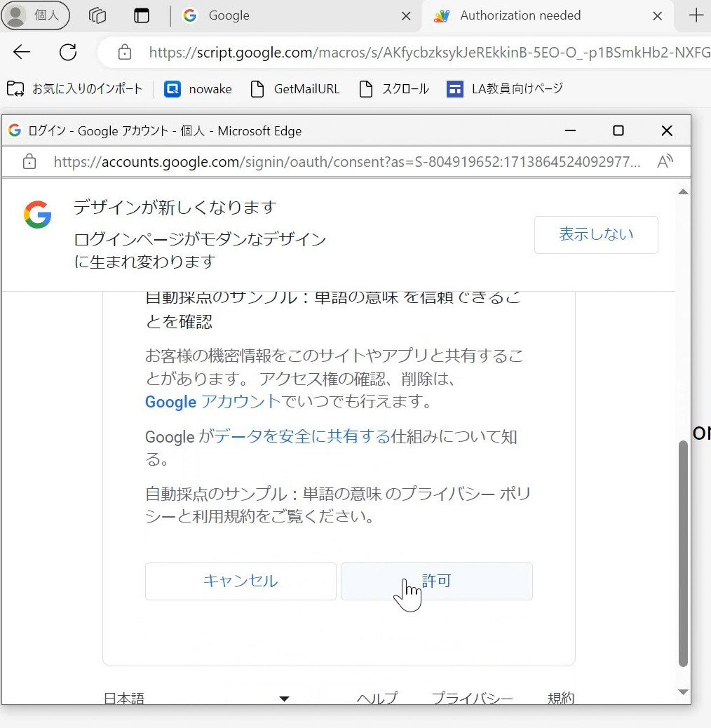
Task: Switch to the Authorization needed tab
Action: pos(522,15)
